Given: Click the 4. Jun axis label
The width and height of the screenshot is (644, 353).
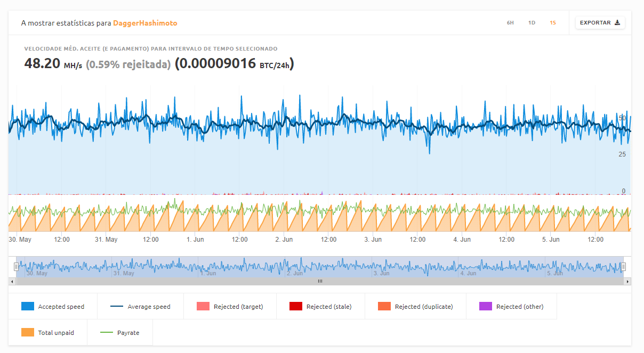Looking at the screenshot, I should click(462, 240).
